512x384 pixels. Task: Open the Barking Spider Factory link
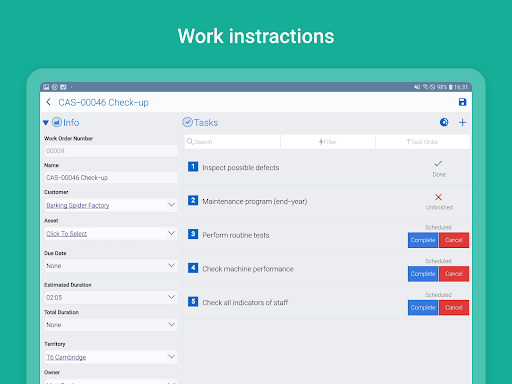pos(78,205)
